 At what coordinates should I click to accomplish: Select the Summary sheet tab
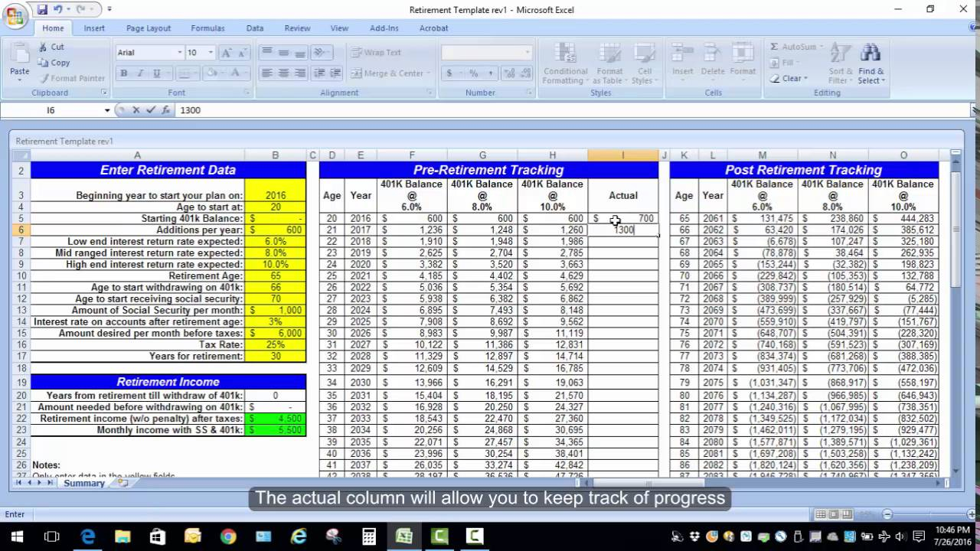(83, 483)
